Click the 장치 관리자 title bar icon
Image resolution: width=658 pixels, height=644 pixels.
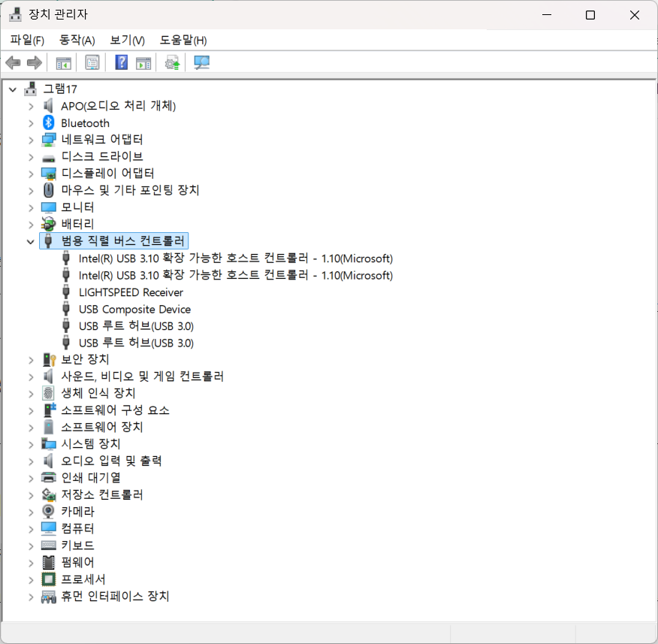click(15, 14)
